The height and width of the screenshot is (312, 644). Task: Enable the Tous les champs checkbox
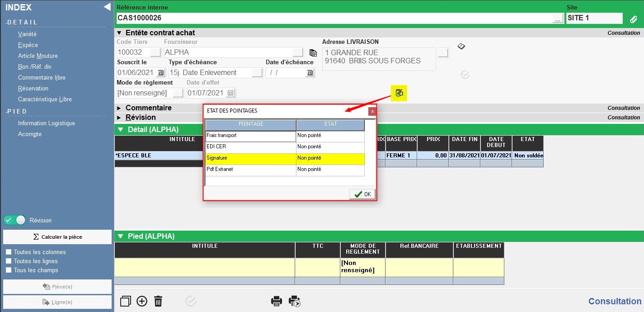(x=8, y=270)
